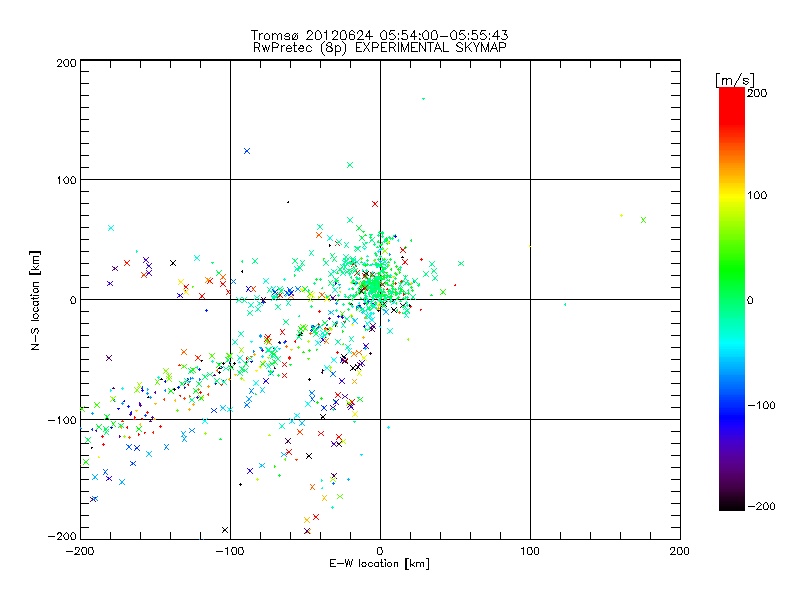Click the green band of the colorbar near 0
Viewport: 800px width, 600px height.
tap(732, 300)
